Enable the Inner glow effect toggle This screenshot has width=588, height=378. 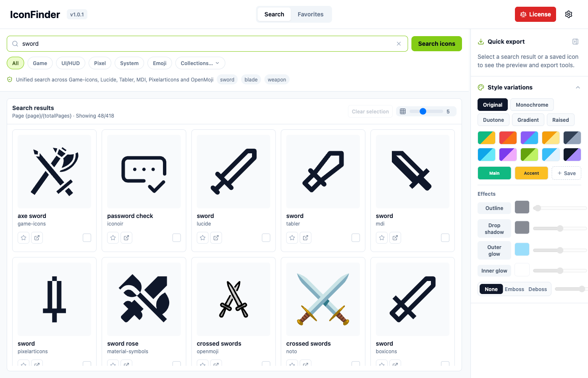point(494,270)
